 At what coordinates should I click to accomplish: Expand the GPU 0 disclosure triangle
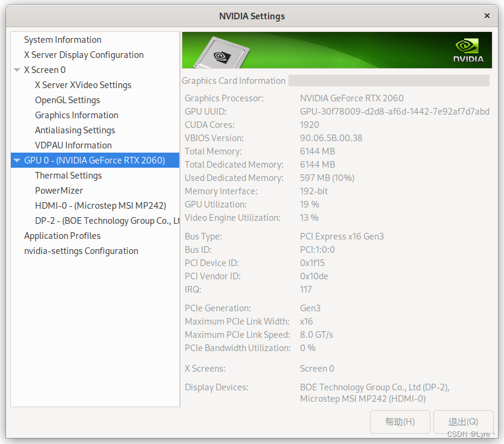click(18, 160)
